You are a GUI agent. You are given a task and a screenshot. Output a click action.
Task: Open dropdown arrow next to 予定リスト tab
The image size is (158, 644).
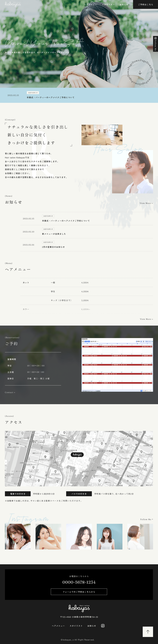152,342
